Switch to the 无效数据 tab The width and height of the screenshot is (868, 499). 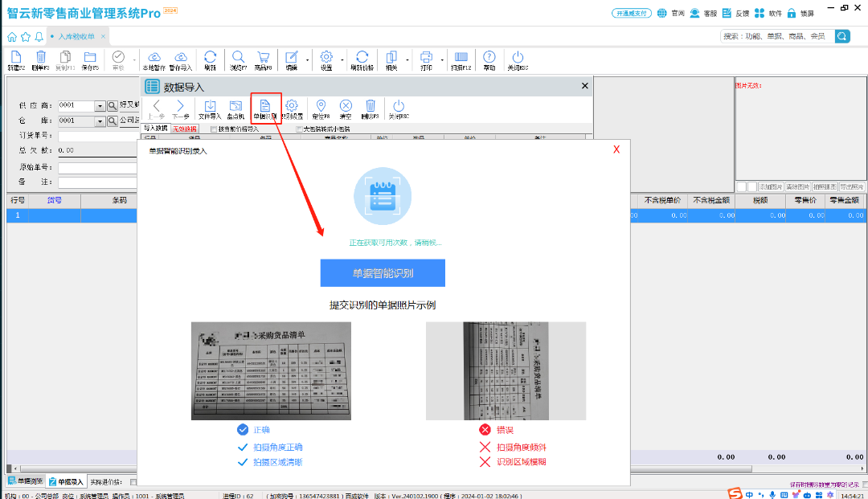[184, 129]
